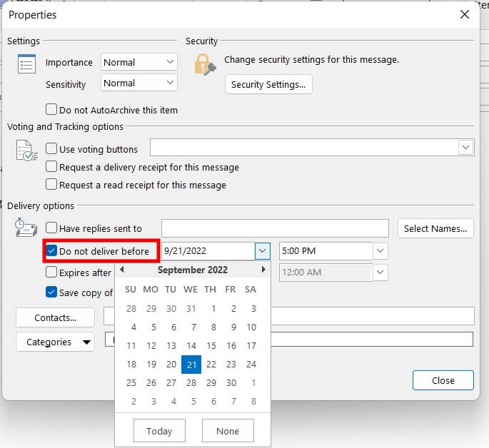Select September 14 in the calendar

(x=191, y=346)
